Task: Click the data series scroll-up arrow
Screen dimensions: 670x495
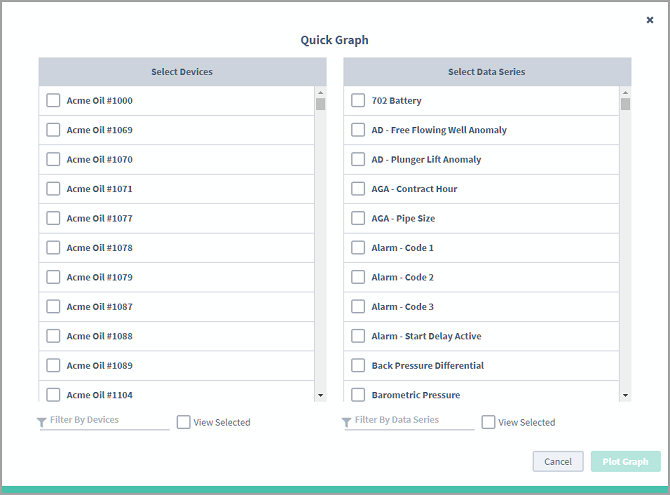Action: point(626,92)
